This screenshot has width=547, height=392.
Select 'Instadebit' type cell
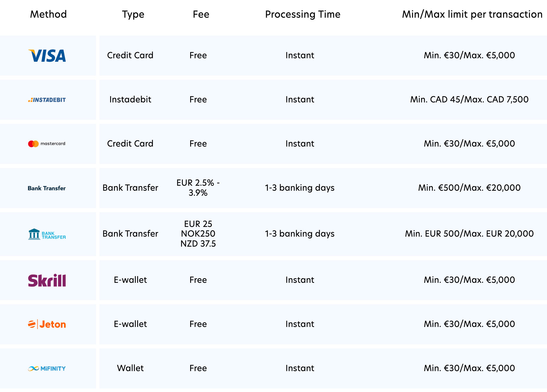(130, 99)
